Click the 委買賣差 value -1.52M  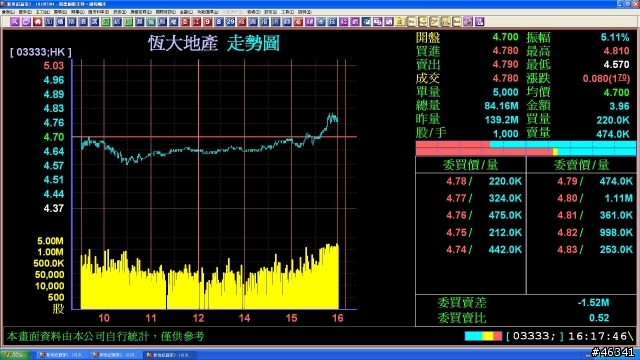(x=593, y=303)
